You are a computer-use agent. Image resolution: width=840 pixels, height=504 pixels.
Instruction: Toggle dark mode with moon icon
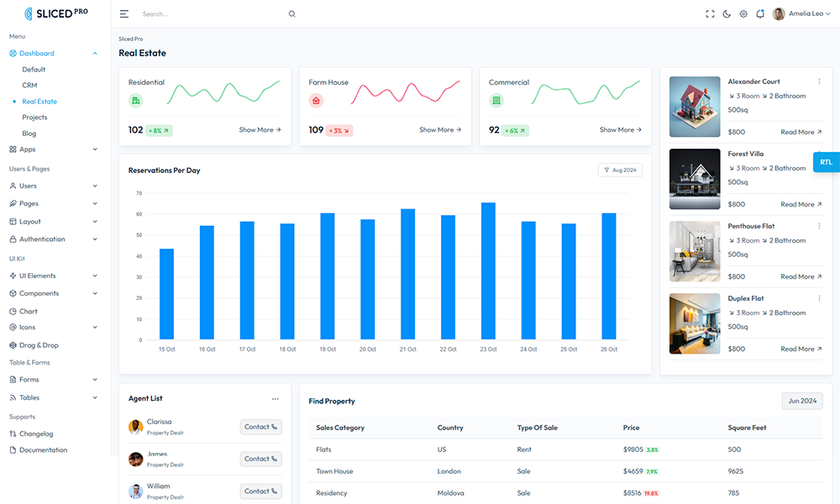tap(727, 14)
